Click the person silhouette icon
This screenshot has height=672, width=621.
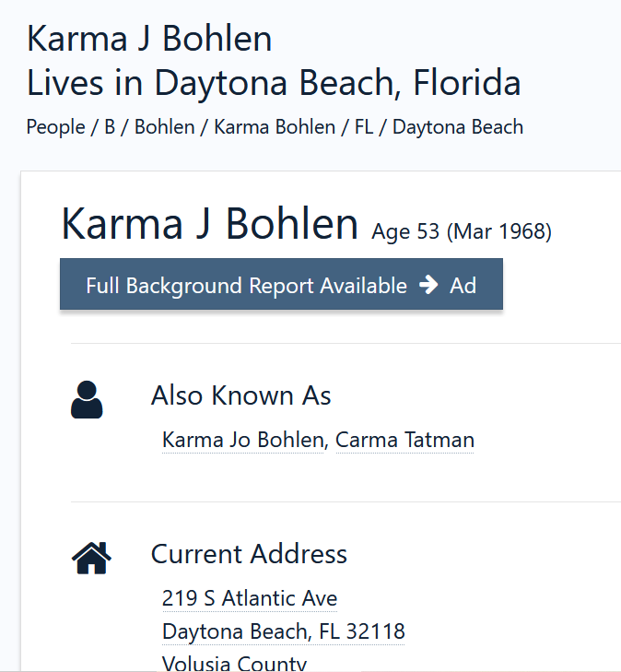pos(87,400)
